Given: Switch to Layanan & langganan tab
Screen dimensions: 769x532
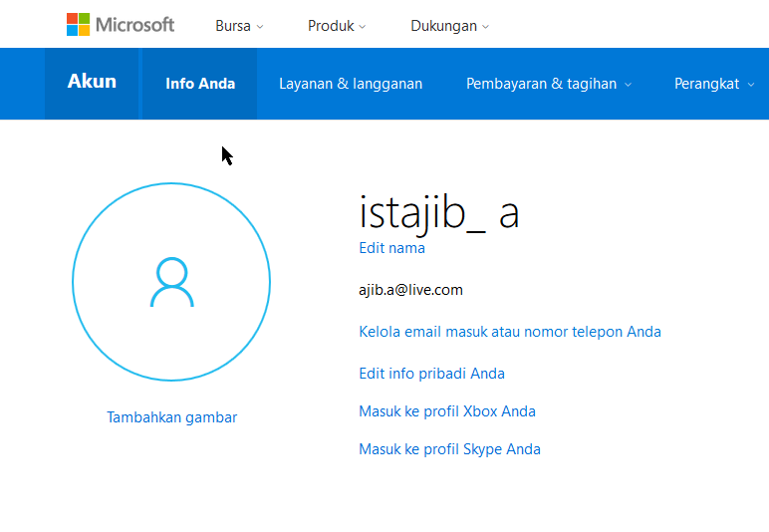Looking at the screenshot, I should click(351, 84).
